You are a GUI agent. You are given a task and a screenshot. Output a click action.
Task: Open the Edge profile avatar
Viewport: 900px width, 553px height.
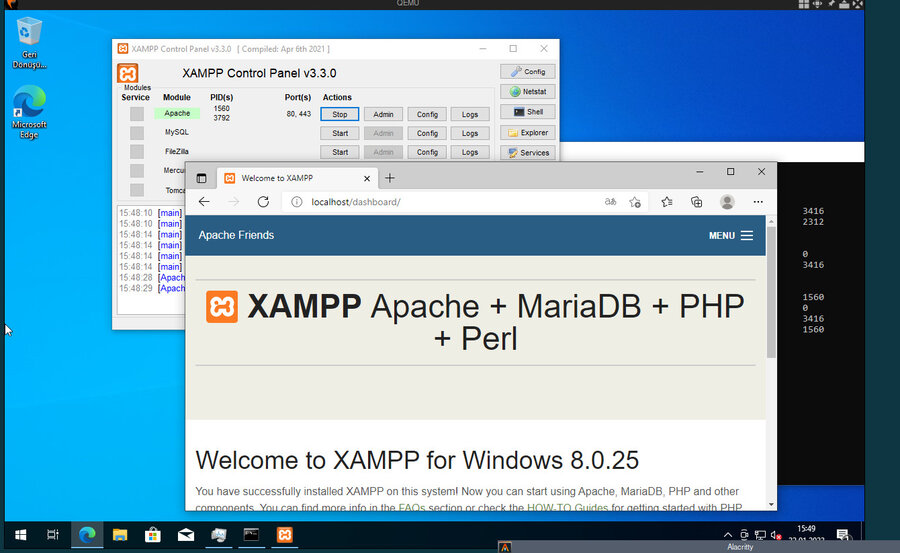click(x=727, y=202)
